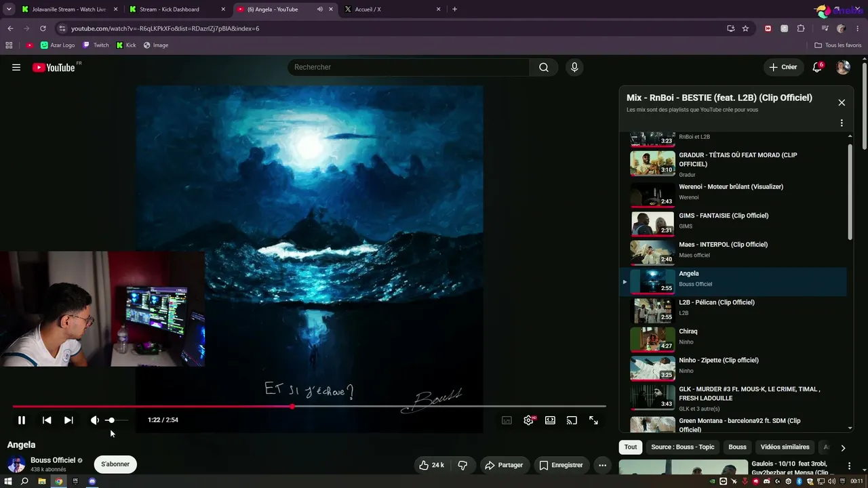Switch the player to theater mode

coord(550,420)
